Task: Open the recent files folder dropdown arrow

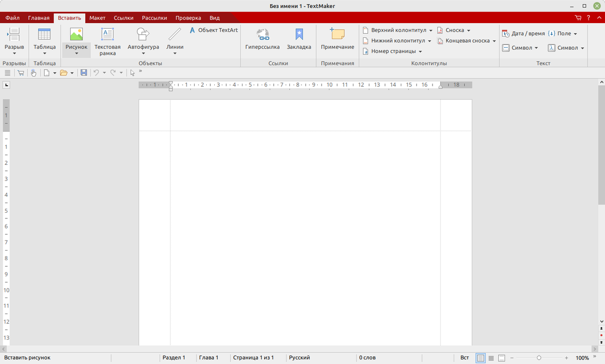Action: click(72, 73)
